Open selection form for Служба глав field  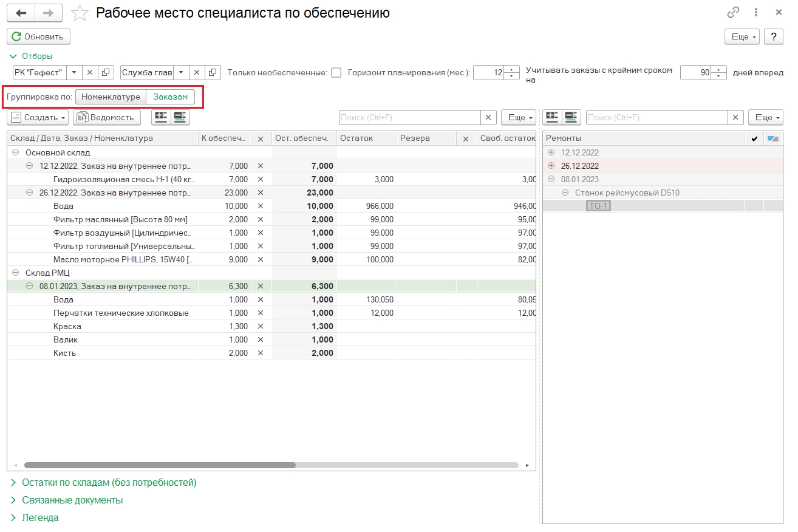point(213,72)
